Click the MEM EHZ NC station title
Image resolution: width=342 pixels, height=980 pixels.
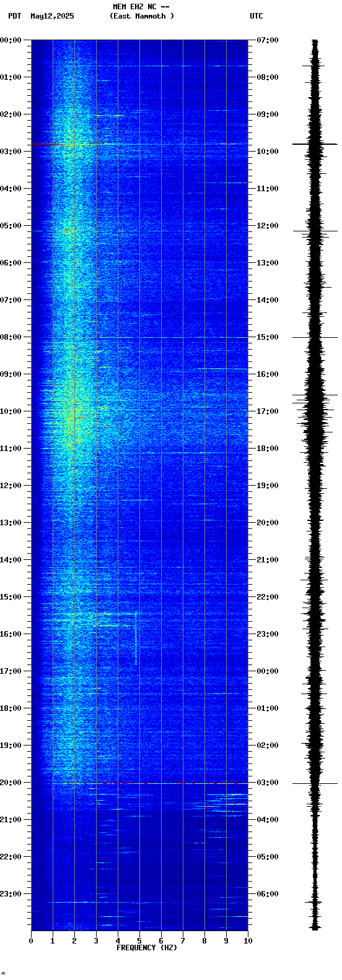tap(141, 7)
